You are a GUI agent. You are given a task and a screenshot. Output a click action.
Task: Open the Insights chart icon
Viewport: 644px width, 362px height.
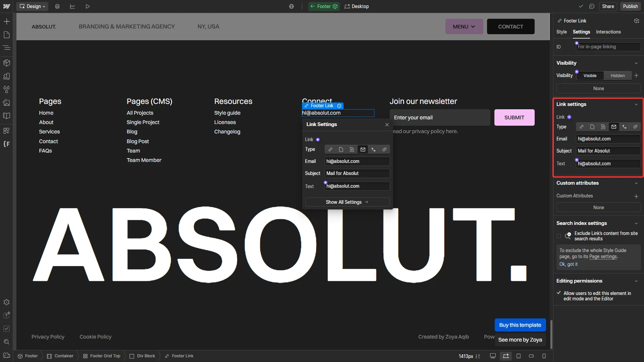pyautogui.click(x=72, y=6)
